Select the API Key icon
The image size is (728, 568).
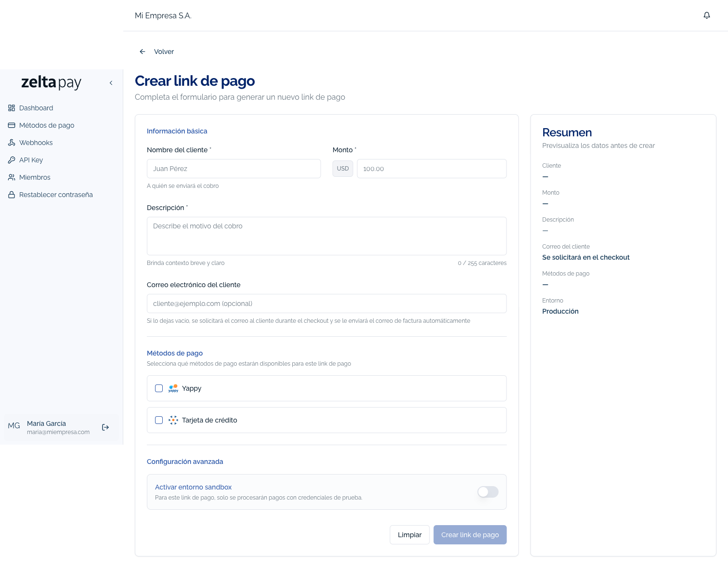(x=11, y=160)
